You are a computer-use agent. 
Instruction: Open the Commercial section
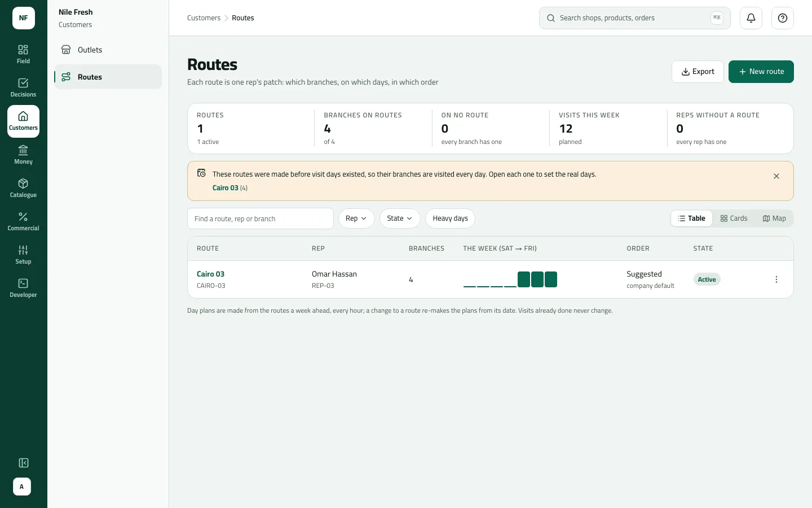pyautogui.click(x=23, y=221)
